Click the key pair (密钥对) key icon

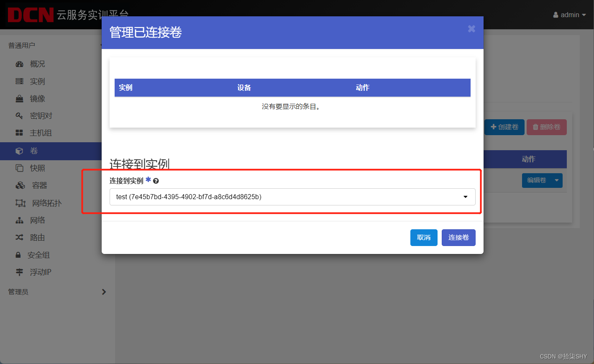[19, 116]
